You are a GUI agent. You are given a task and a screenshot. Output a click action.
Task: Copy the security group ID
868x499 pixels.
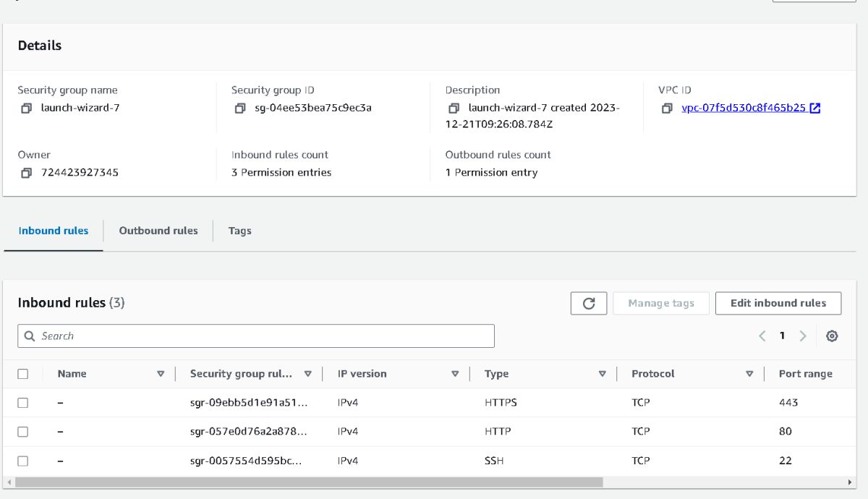click(x=240, y=108)
